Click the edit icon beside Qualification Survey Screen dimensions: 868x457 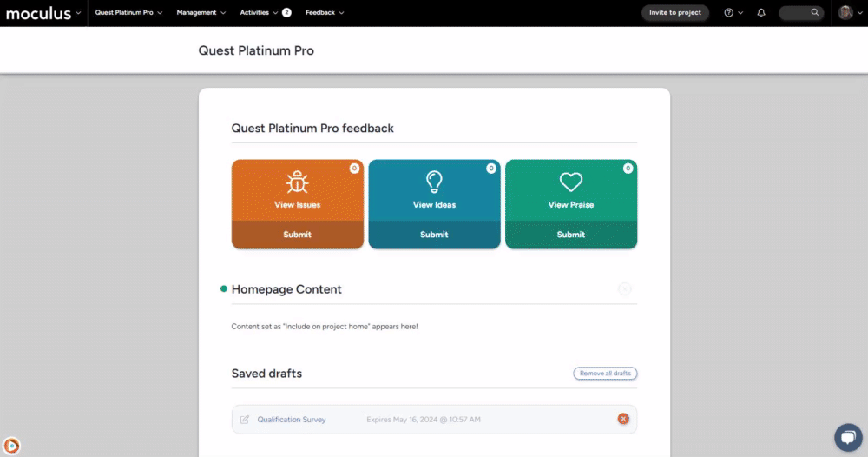tap(245, 420)
